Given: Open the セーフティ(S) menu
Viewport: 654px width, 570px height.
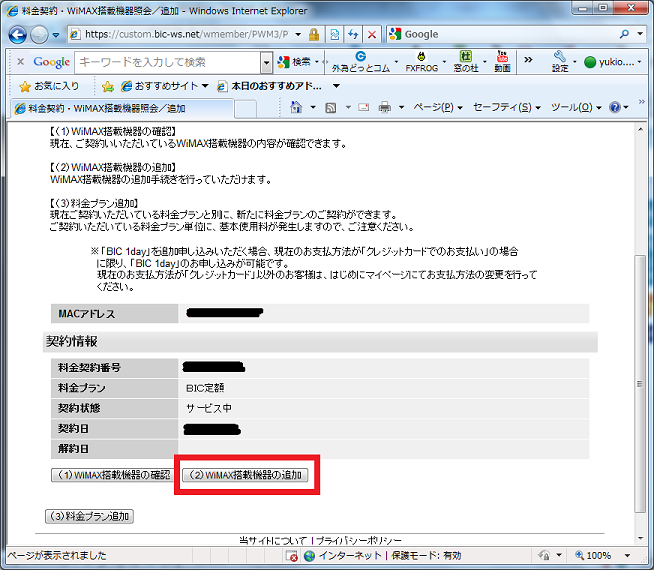Looking at the screenshot, I should [506, 107].
